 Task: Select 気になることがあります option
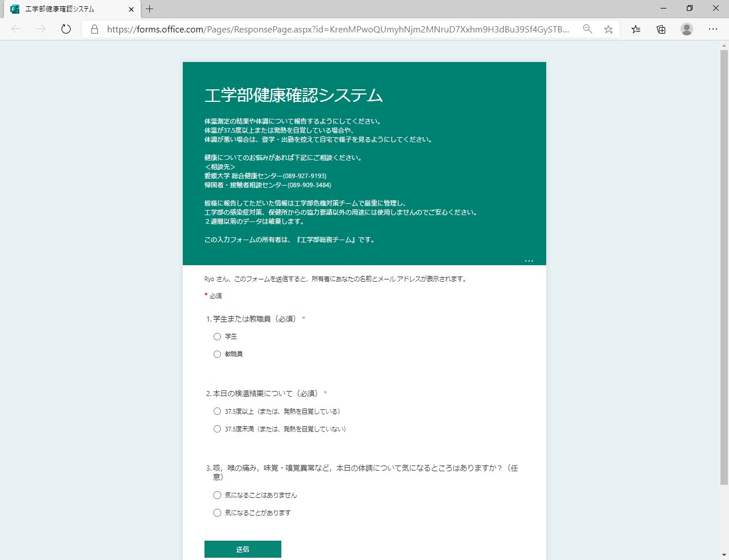coord(217,513)
